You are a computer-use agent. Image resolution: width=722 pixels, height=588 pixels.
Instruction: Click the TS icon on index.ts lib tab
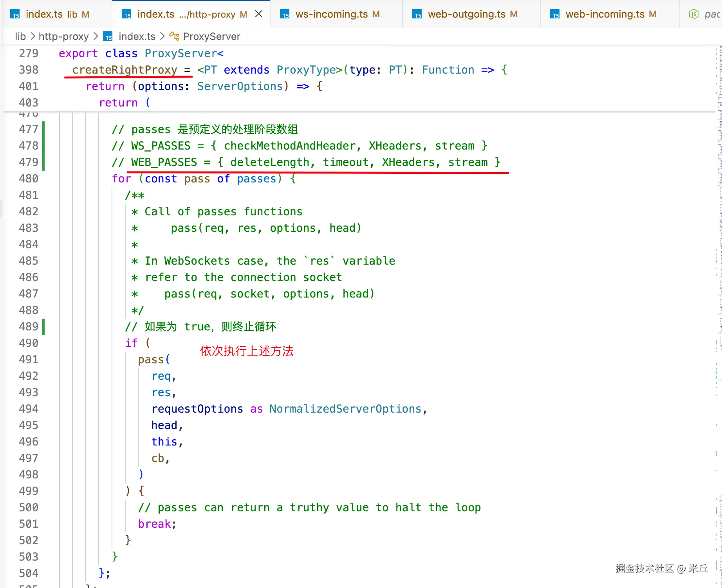click(x=15, y=14)
